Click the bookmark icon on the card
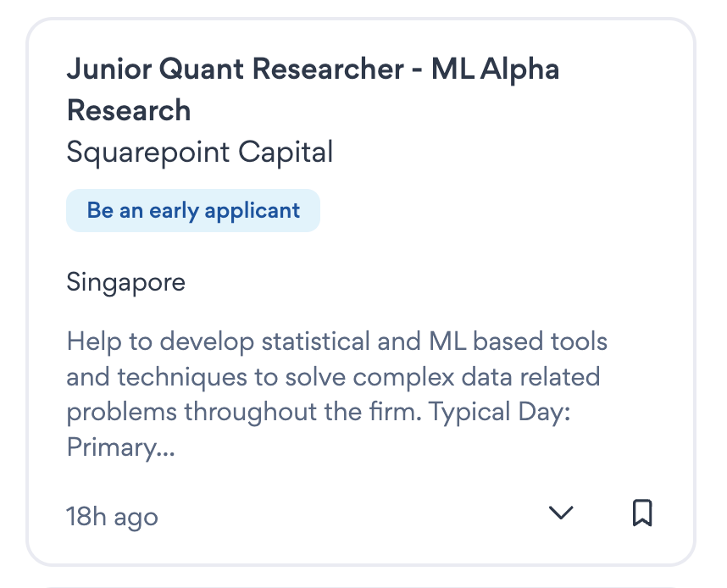The height and width of the screenshot is (588, 727). [x=642, y=513]
